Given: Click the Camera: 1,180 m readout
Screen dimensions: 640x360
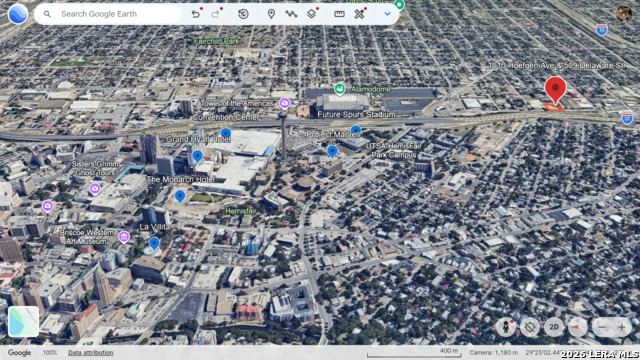Looking at the screenshot, I should (493, 353).
